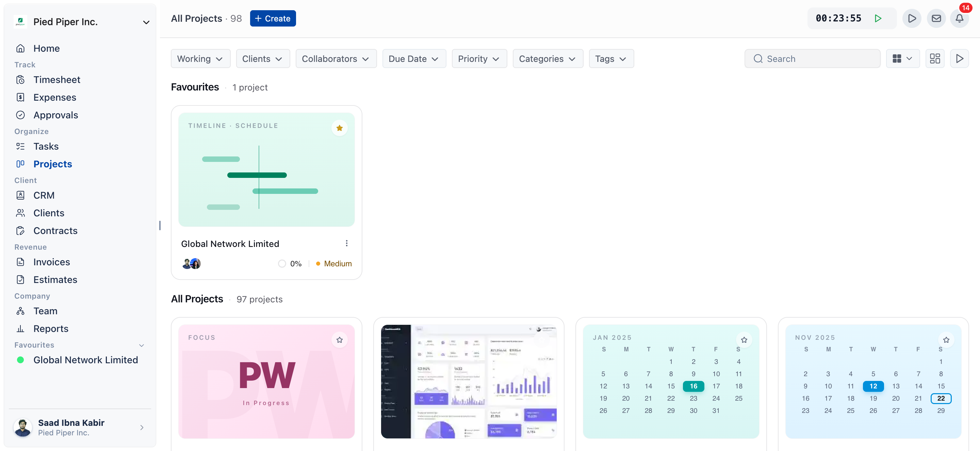Screen dimensions: 980x451
Task: Expand the Pied Piper Inc. workspace switcher
Action: coord(146,22)
